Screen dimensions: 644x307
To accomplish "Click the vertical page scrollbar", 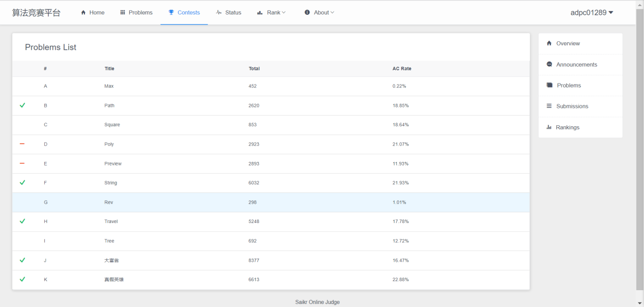I will click(639, 153).
